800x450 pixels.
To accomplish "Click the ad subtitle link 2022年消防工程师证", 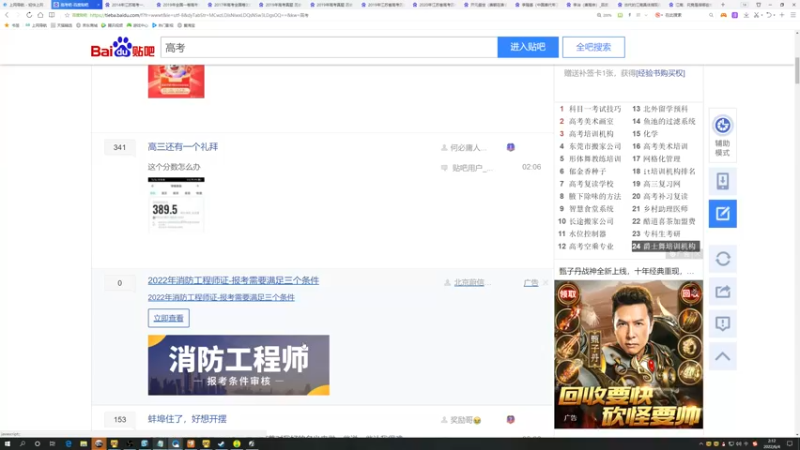I will tap(221, 297).
